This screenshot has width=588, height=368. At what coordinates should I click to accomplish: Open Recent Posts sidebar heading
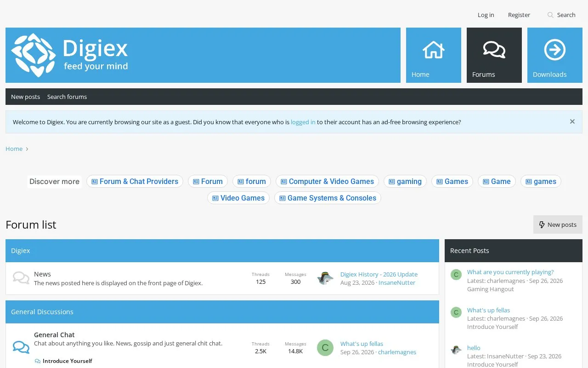click(x=469, y=251)
